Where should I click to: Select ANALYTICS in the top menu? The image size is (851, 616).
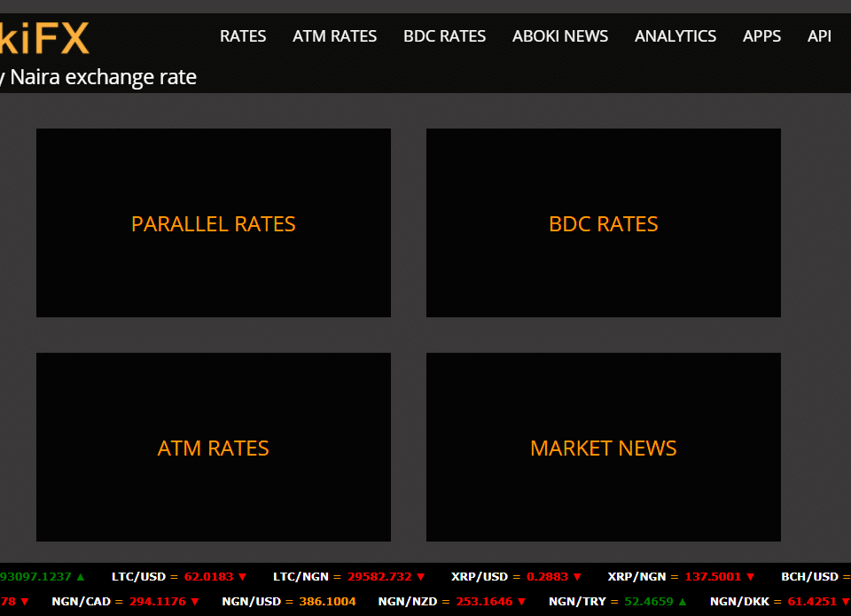pyautogui.click(x=675, y=36)
